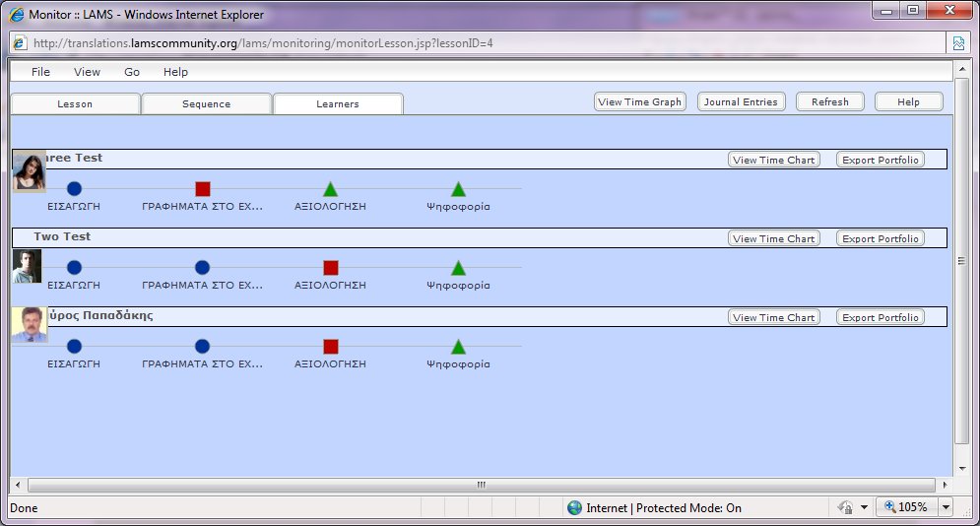980x526 pixels.
Task: Click Three Test's green ΑΞΙΟΛΟΓΗΣΗ triangle icon
Action: pyautogui.click(x=330, y=189)
